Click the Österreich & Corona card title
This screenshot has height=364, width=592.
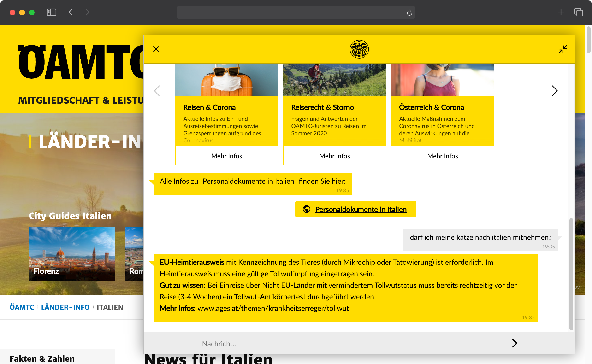tap(431, 107)
